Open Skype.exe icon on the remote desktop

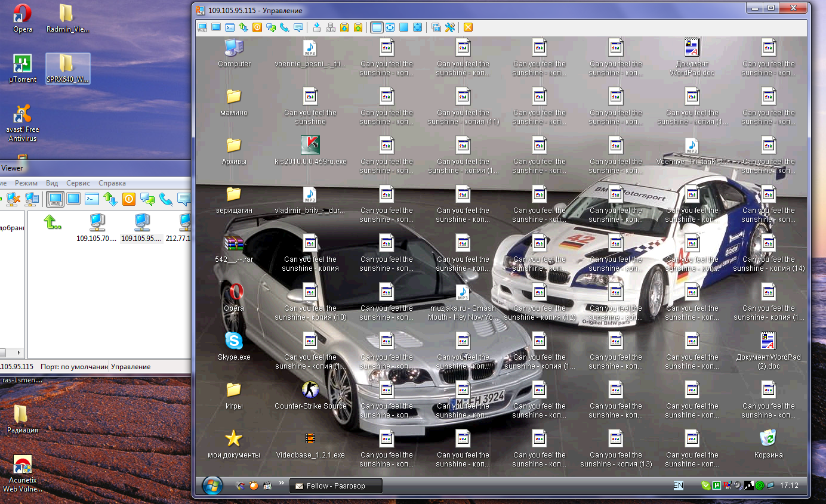click(x=233, y=341)
